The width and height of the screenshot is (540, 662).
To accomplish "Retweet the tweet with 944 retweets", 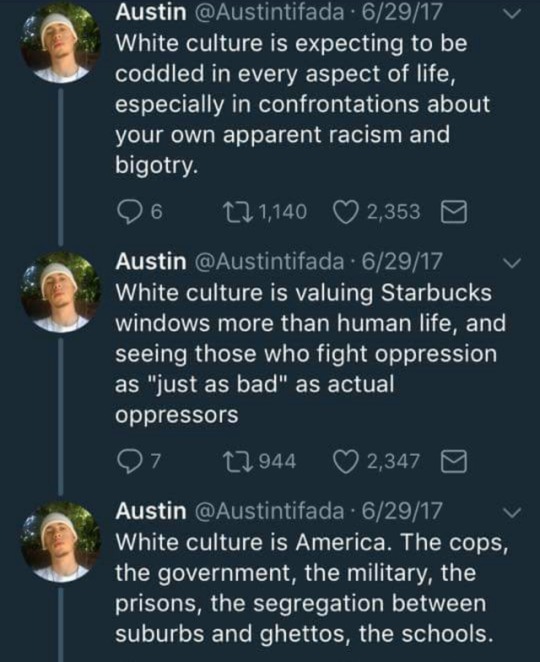I will coord(238,461).
